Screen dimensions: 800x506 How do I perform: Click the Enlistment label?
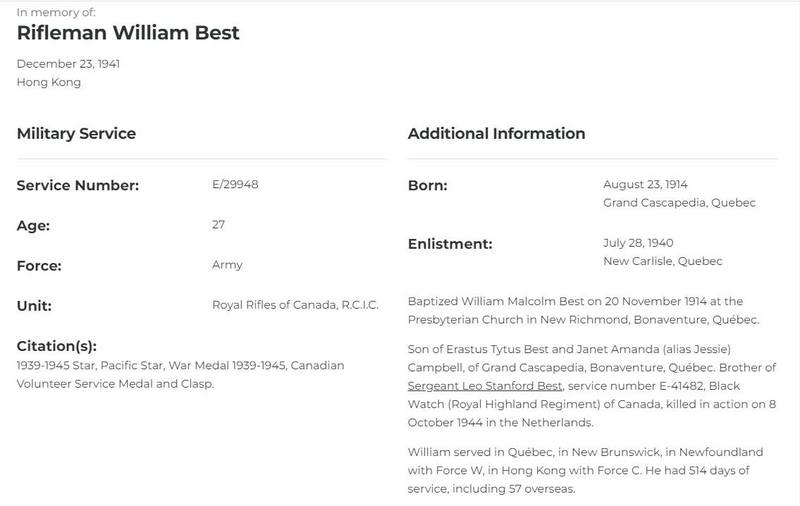(x=450, y=244)
